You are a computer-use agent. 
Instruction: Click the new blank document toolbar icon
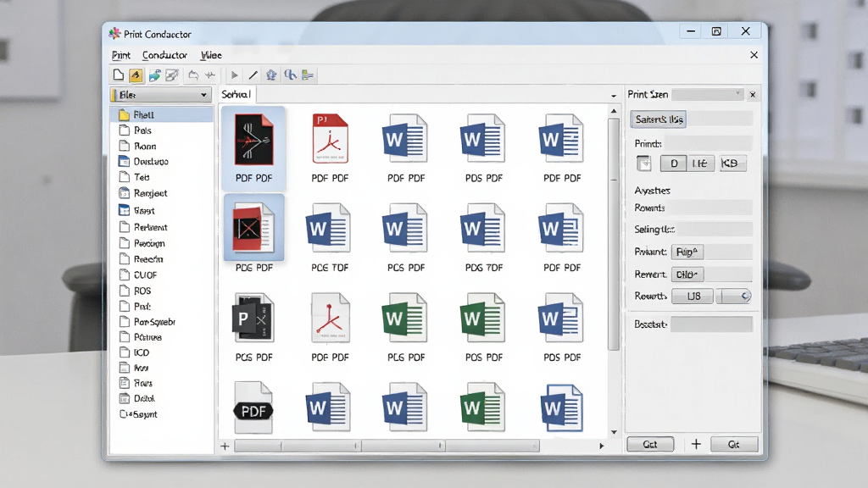[118, 75]
